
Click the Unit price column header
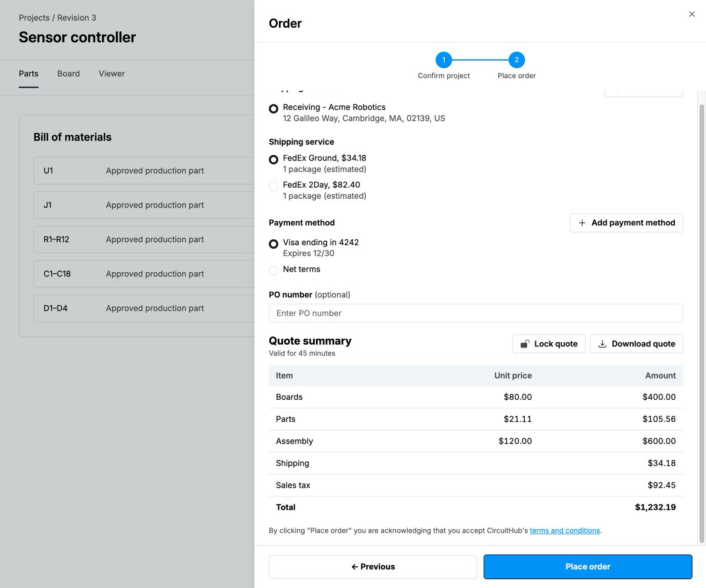(x=513, y=375)
